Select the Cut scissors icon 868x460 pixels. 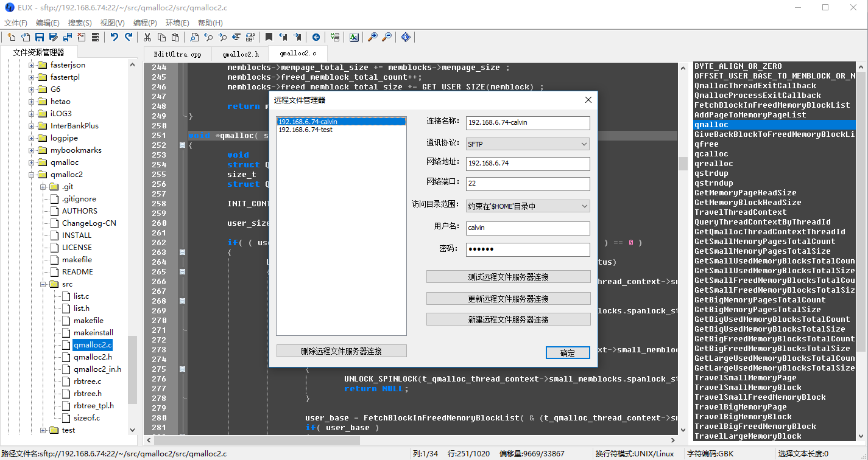(x=148, y=37)
